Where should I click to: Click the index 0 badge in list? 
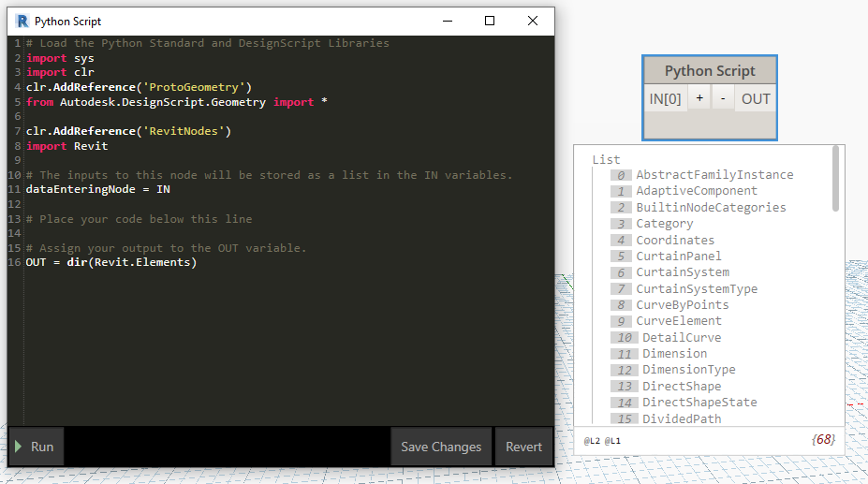click(621, 175)
